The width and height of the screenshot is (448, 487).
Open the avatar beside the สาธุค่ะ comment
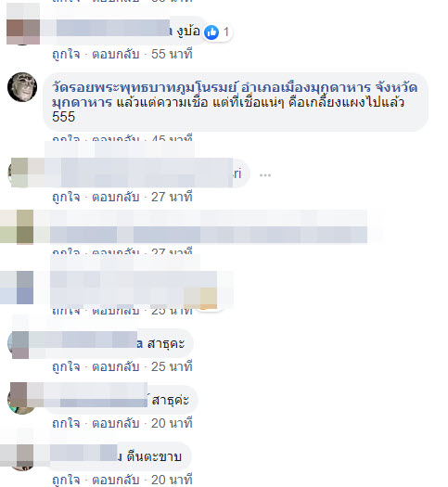[22, 399]
